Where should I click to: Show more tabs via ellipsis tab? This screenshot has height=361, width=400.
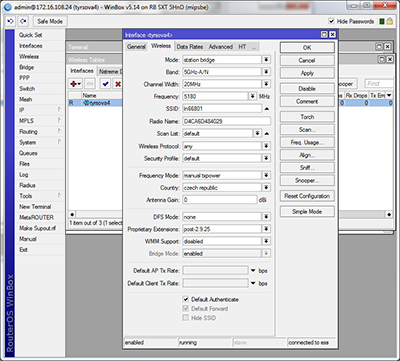click(x=254, y=47)
